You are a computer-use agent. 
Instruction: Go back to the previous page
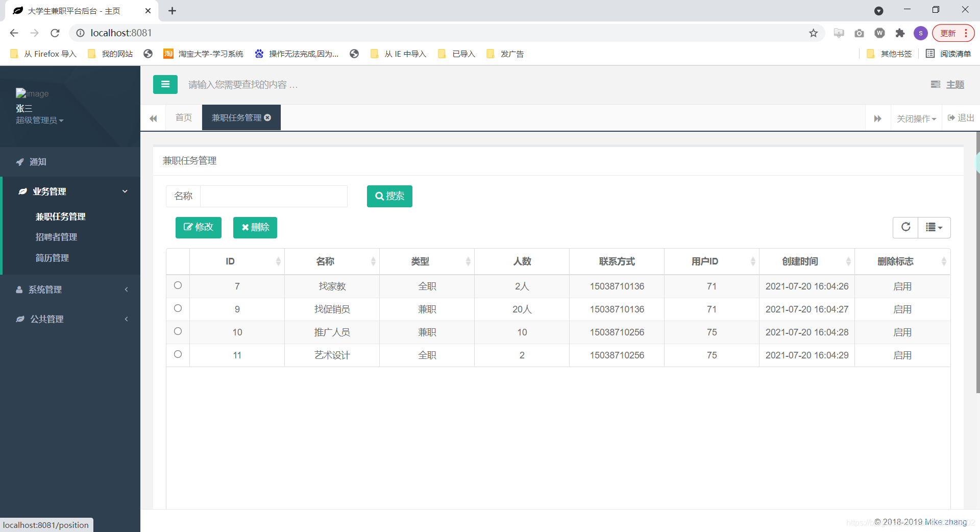[x=14, y=33]
